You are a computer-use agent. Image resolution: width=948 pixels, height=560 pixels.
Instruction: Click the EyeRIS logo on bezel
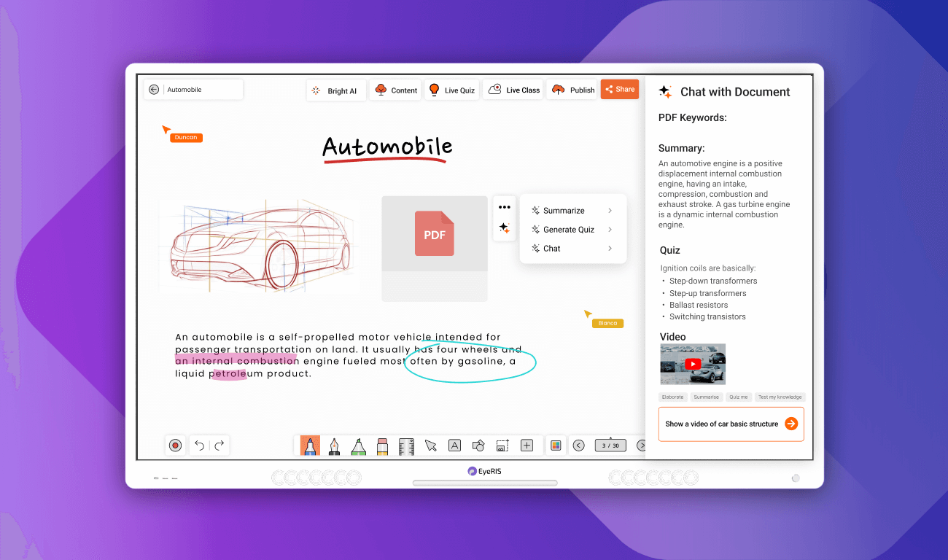click(x=485, y=471)
